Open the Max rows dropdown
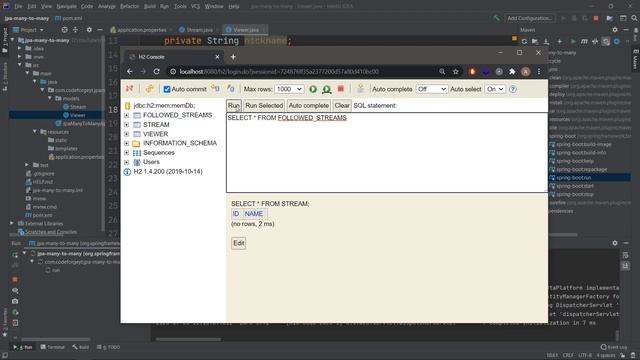640x360 pixels. 289,89
